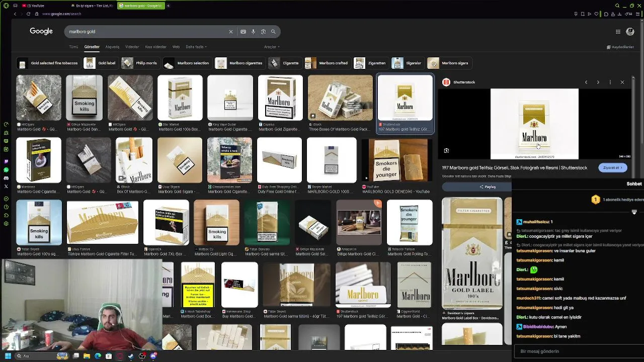Click the Shutterstock image title link
Image resolution: width=644 pixels, height=362 pixels.
tap(515, 167)
